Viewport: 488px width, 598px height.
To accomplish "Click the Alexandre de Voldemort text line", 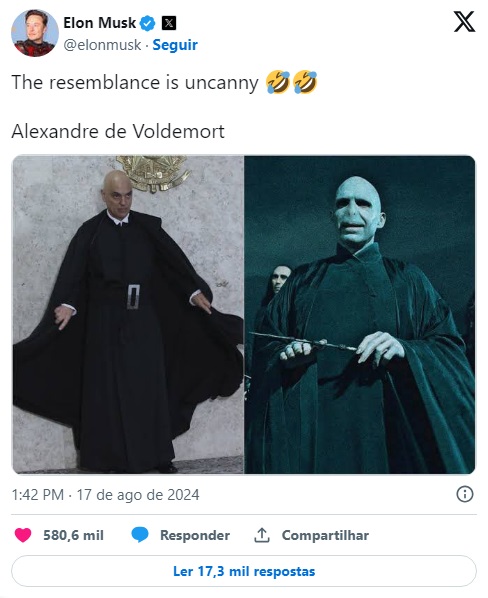I will tap(118, 132).
